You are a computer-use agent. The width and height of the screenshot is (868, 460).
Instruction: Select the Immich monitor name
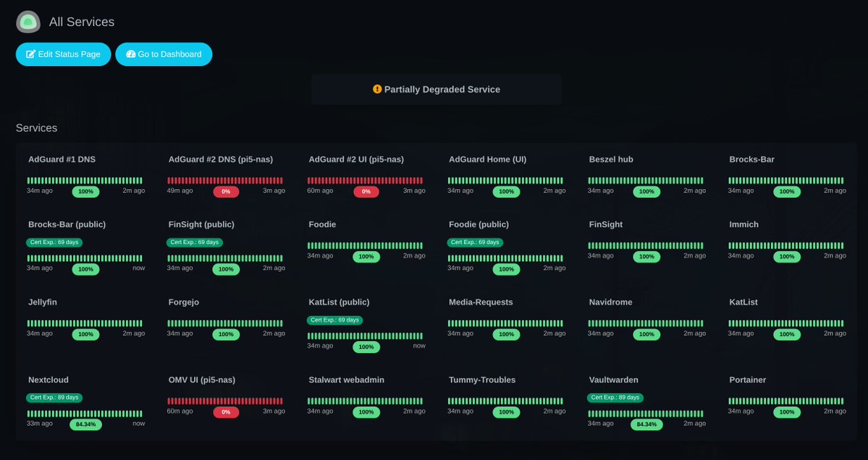(744, 225)
